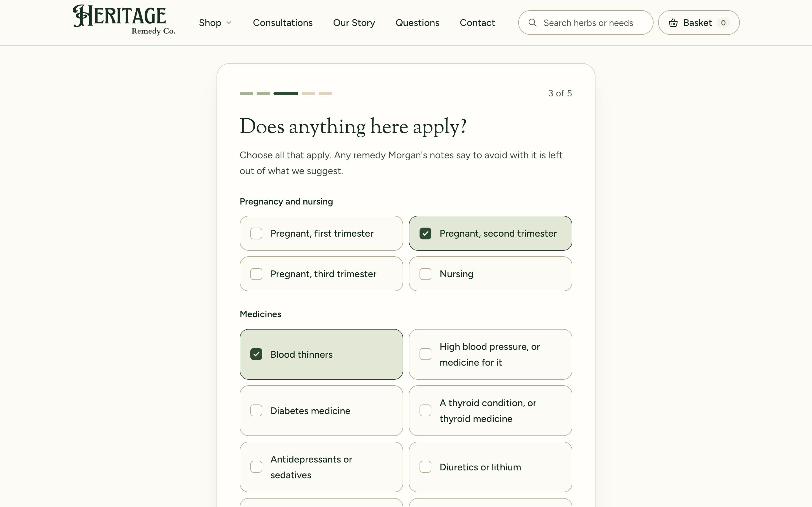Click the magnifying glass search icon
Viewport: 812px width, 507px height.
[x=532, y=23]
